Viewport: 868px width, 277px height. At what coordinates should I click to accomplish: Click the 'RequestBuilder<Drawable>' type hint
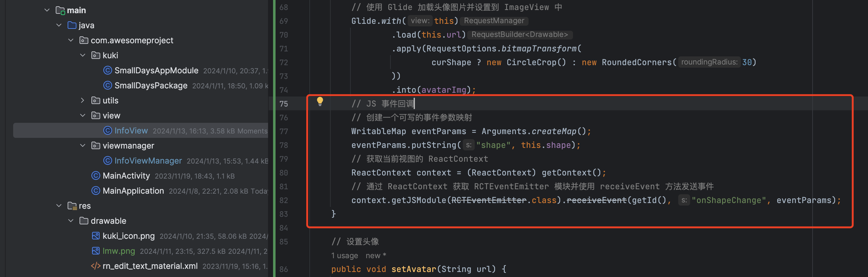(x=519, y=34)
